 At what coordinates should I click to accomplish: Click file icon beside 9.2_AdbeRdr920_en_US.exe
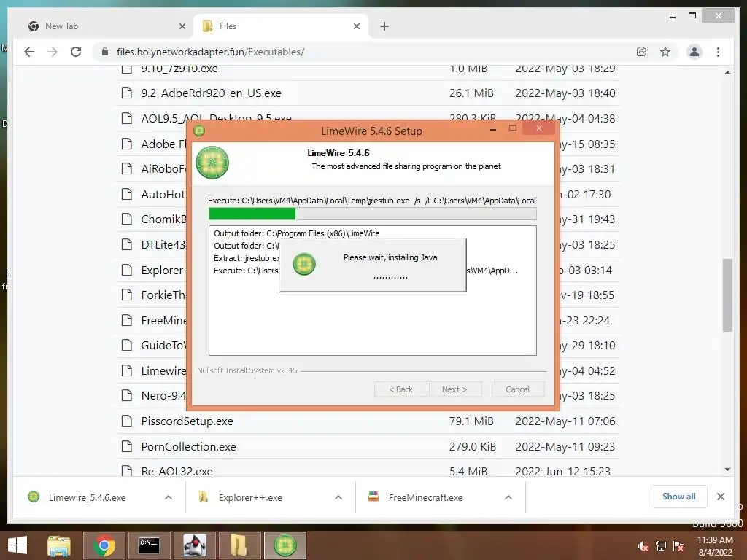(x=126, y=93)
